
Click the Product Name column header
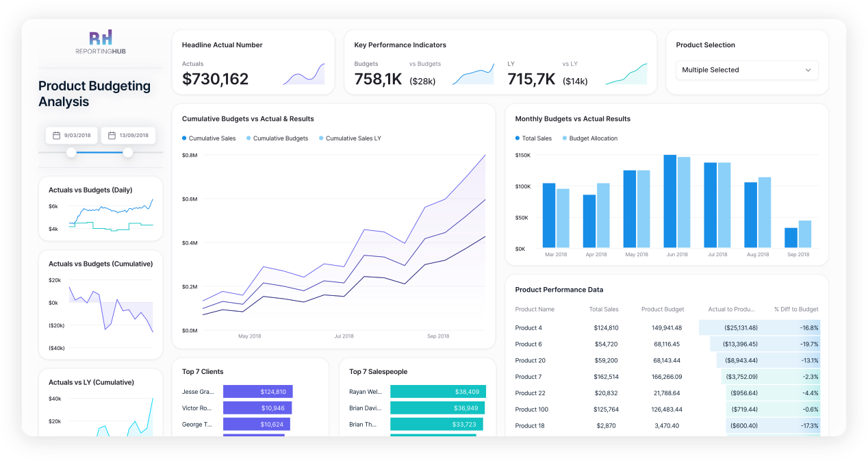coord(535,309)
